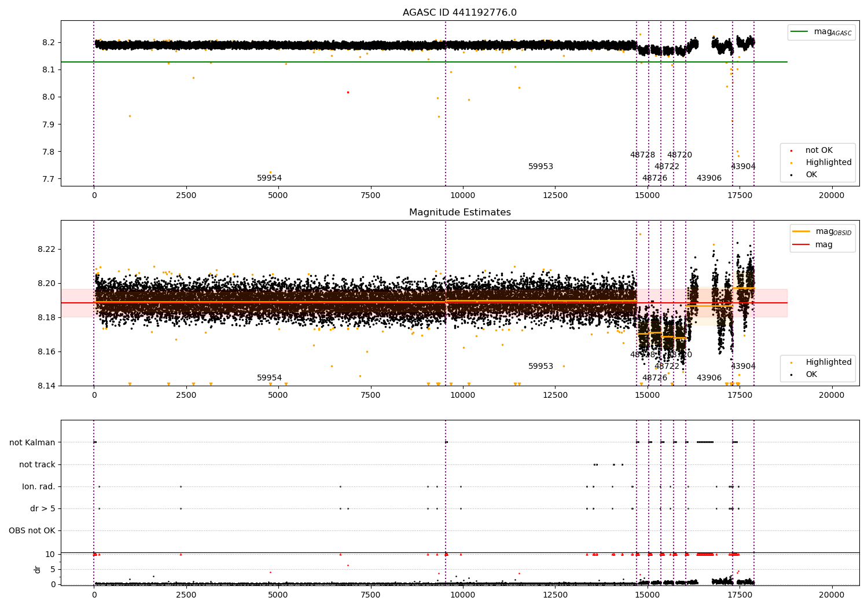Image resolution: width=868 pixels, height=608 pixels.
Task: Click OBSID label 48728 in top plot
Action: coord(643,155)
